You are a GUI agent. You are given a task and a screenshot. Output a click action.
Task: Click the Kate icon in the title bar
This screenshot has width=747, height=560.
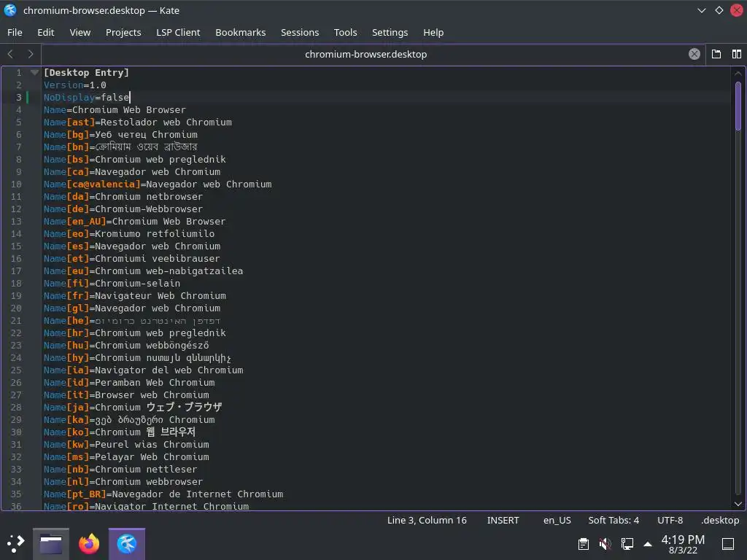pos(10,10)
